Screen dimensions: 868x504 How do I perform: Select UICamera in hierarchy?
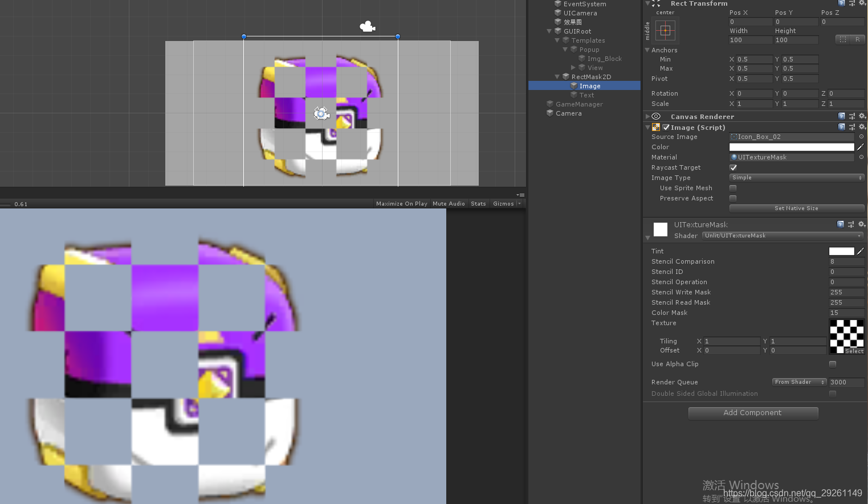pyautogui.click(x=580, y=13)
